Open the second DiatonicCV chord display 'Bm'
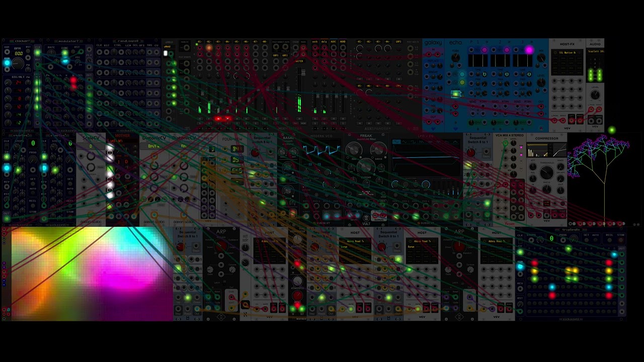 click(x=184, y=146)
